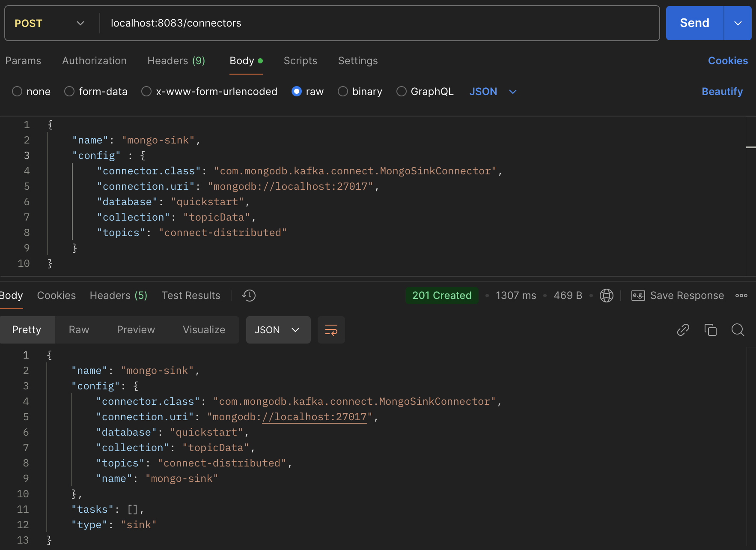Image resolution: width=756 pixels, height=550 pixels.
Task: Click the request URL input field
Action: [379, 23]
